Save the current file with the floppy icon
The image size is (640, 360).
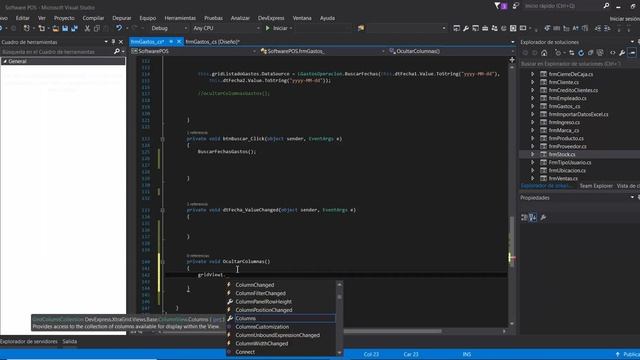pos(65,28)
